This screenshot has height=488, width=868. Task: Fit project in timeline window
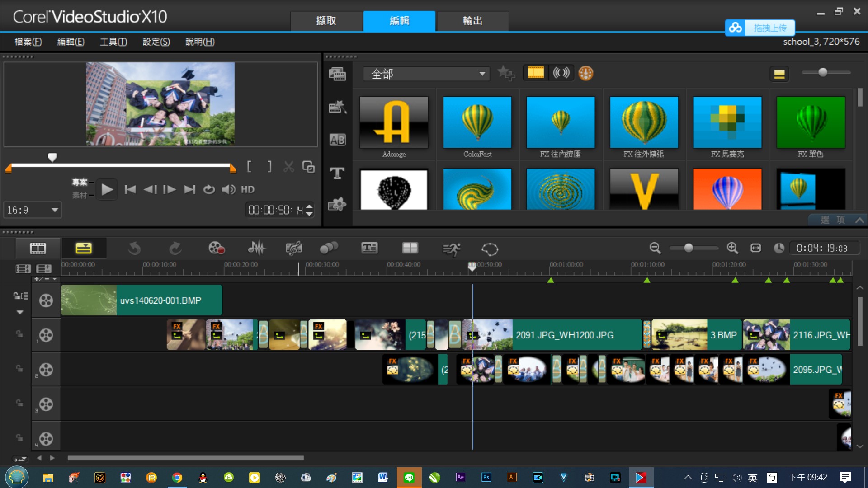(755, 248)
